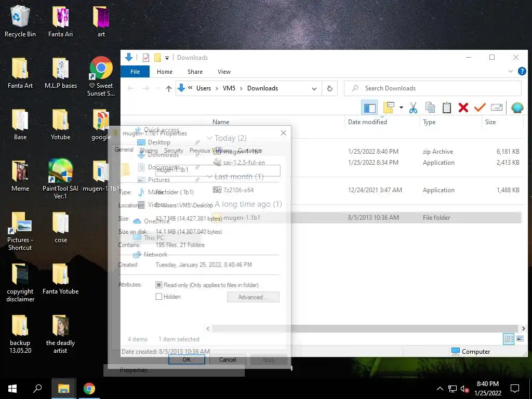Open the folder options dropdown arrow
The width and height of the screenshot is (532, 399).
(x=401, y=108)
